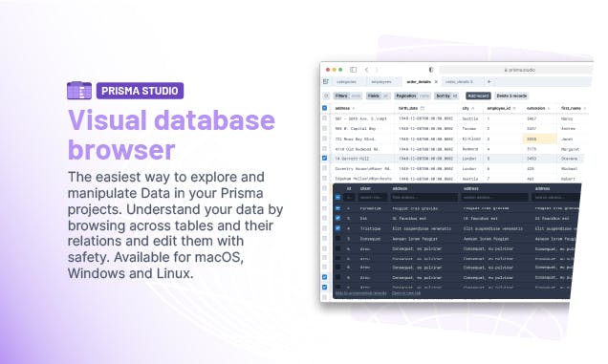The height and width of the screenshot is (364, 608).
Task: Focus the prisma.studio address bar
Action: click(x=516, y=70)
